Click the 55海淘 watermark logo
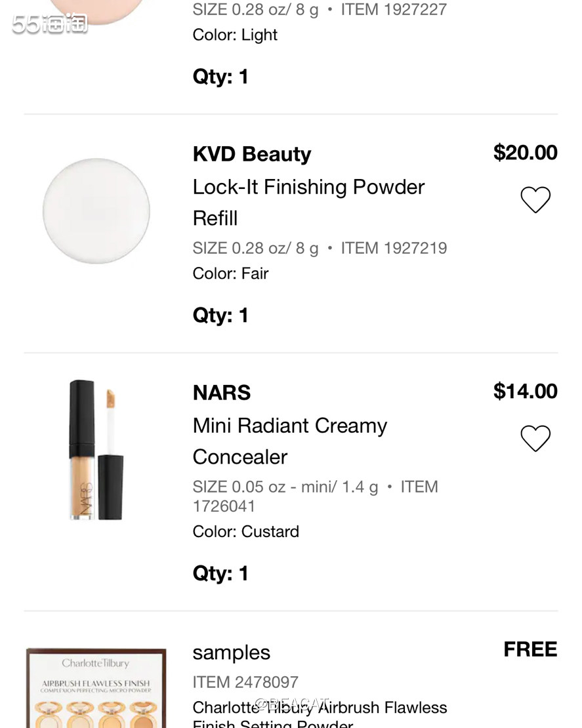 point(50,24)
